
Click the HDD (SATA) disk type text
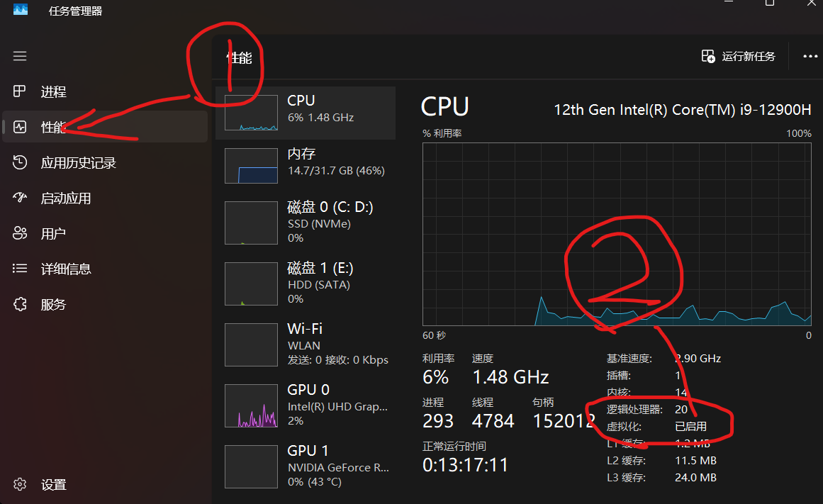[x=318, y=284]
